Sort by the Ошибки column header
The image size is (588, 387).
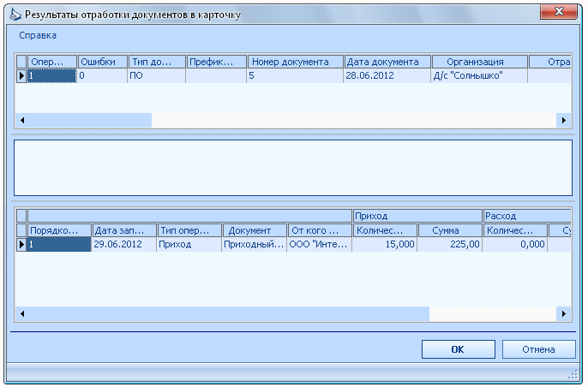(102, 62)
